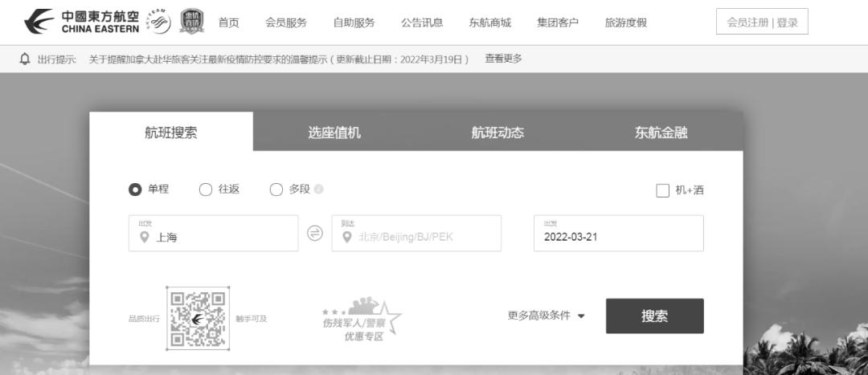Click the 搜索 search button

[655, 316]
